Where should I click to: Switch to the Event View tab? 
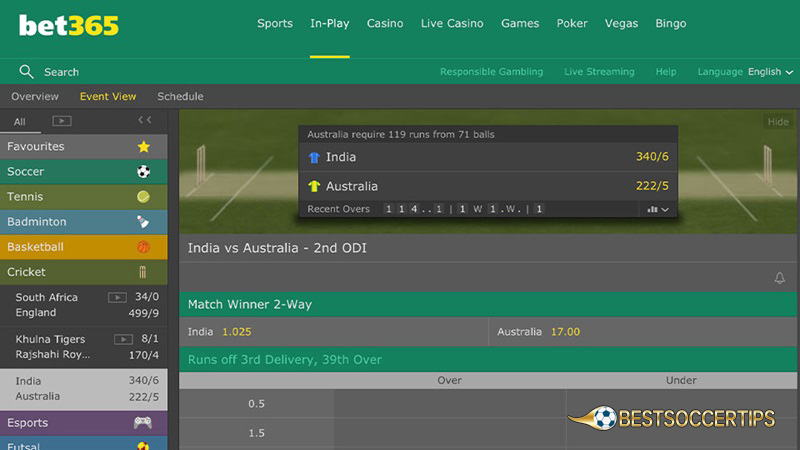108,96
